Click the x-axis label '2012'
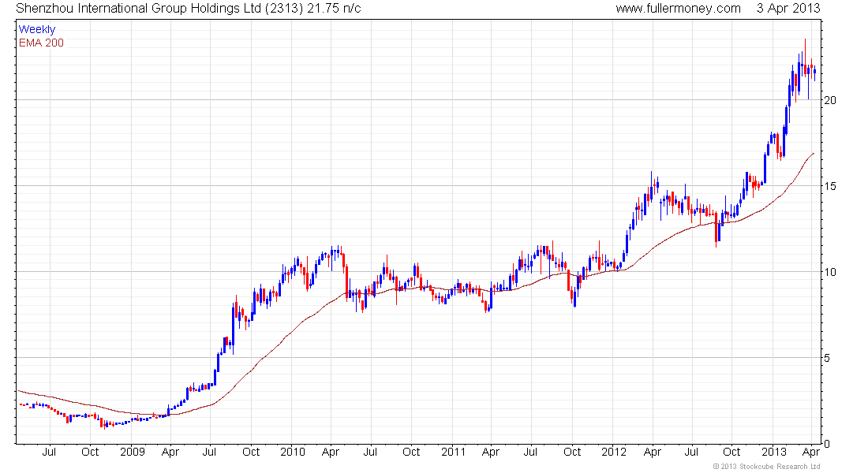Viewport: 868px width, 473px height. 614,452
